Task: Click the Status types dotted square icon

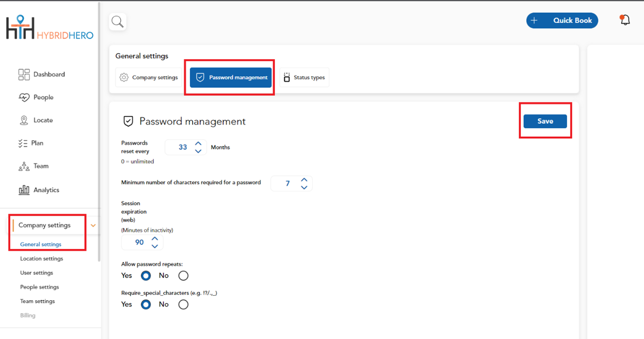Action: [287, 78]
